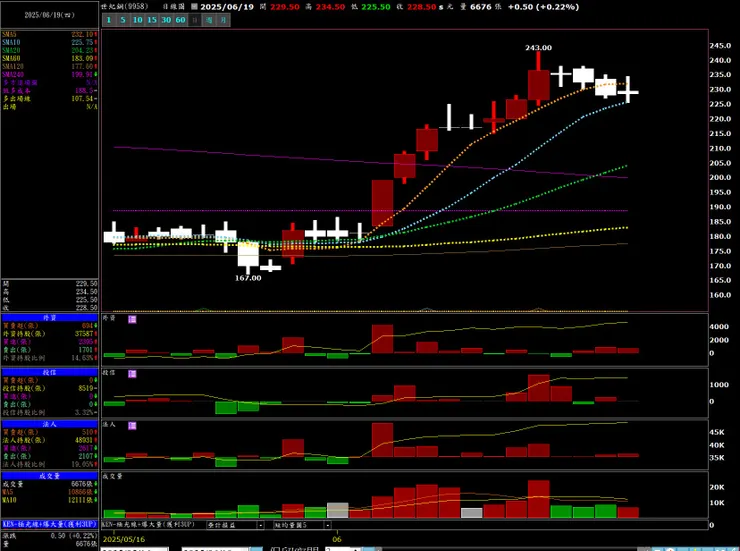Open the purple settings icon in 法人 panel
The width and height of the screenshot is (740, 551).
click(x=133, y=426)
